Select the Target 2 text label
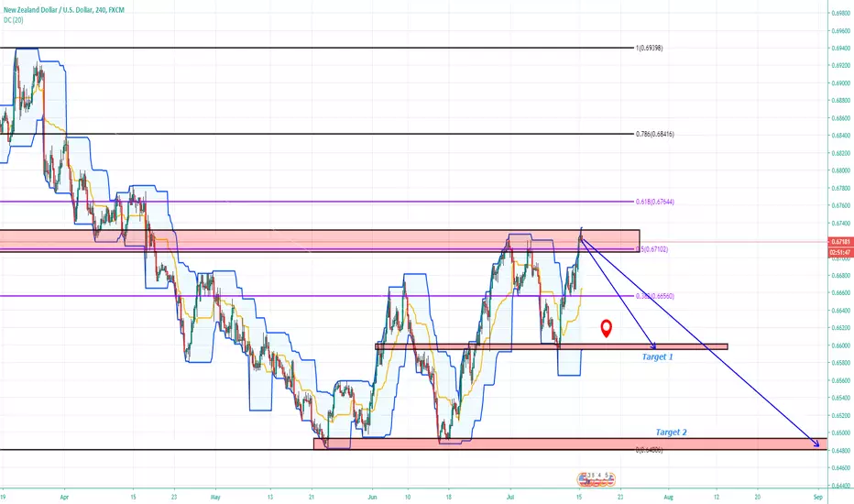 [x=671, y=433]
